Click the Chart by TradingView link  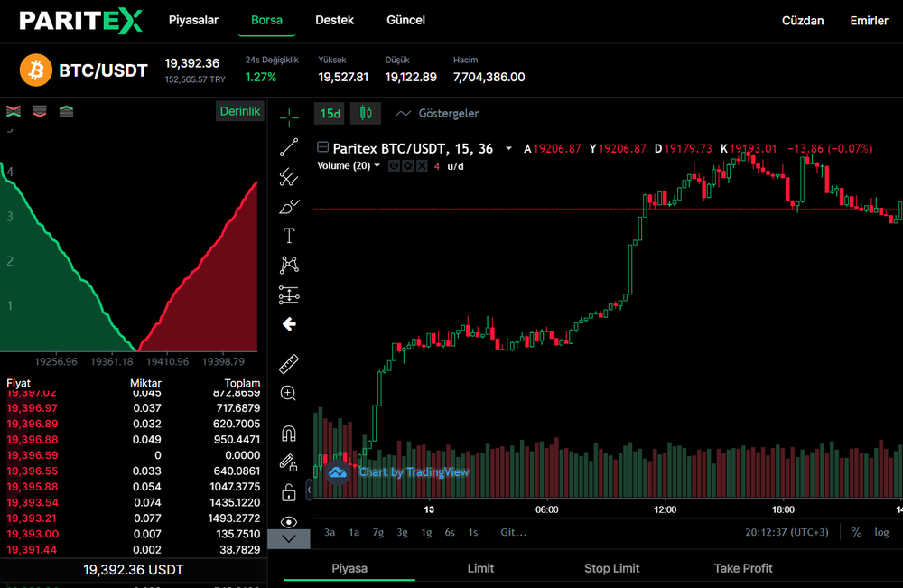pos(414,472)
